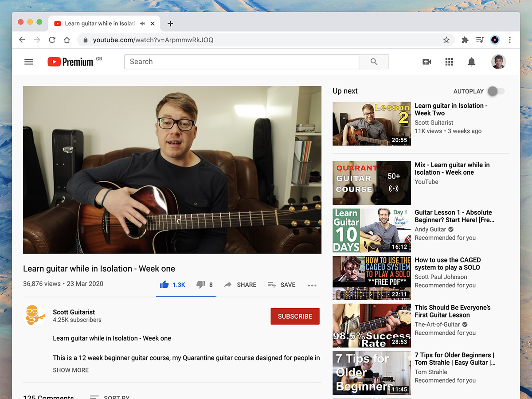The image size is (532, 399).
Task: Open a new browser tab
Action: point(171,23)
